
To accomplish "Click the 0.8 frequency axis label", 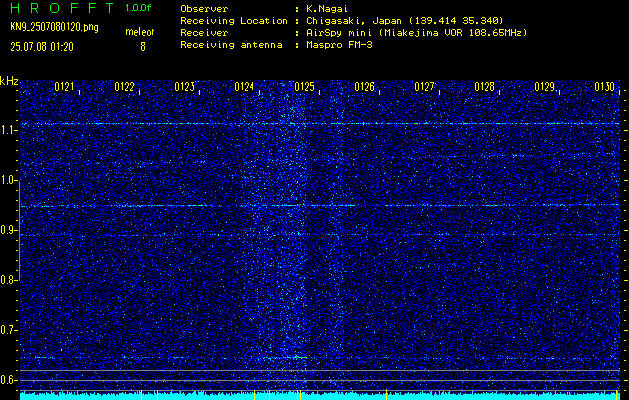I will click(x=8, y=280).
